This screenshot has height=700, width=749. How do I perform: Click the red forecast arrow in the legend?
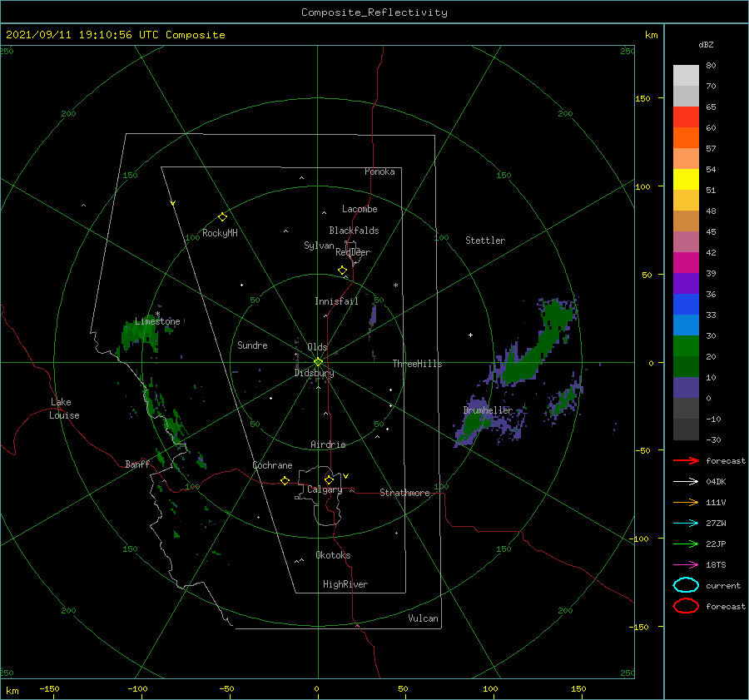tap(686, 460)
